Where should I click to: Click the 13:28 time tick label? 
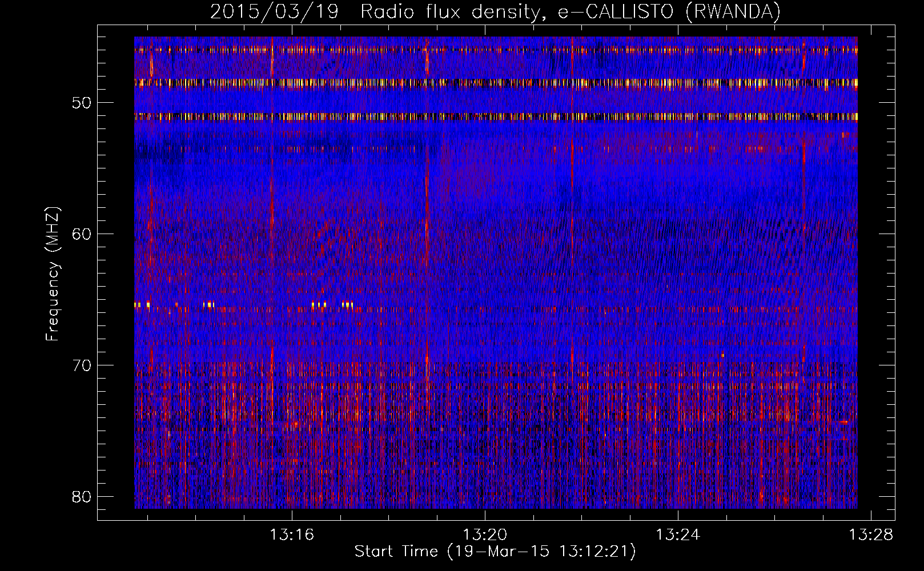[x=871, y=535]
